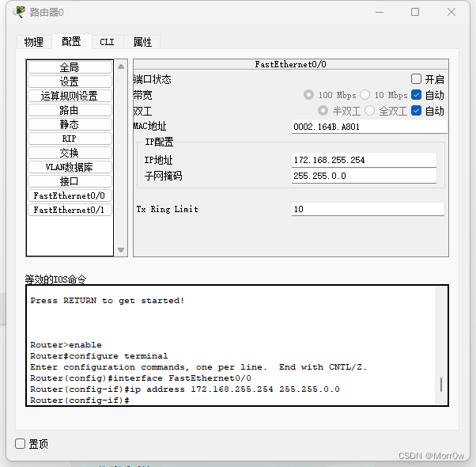Select the 100 Mbps bandwidth radio
Viewport: 476px width, 467px height.
308,95
